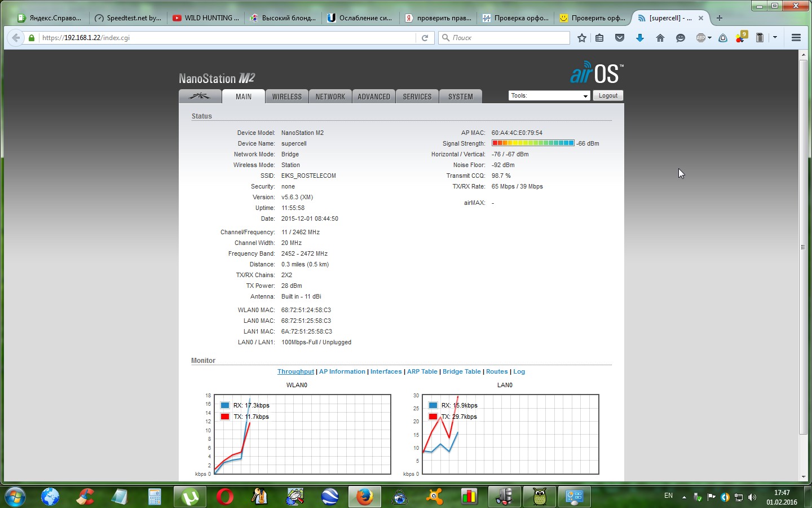This screenshot has height=508, width=812.
Task: Open Avast antivirus taskbar icon
Action: point(434,497)
